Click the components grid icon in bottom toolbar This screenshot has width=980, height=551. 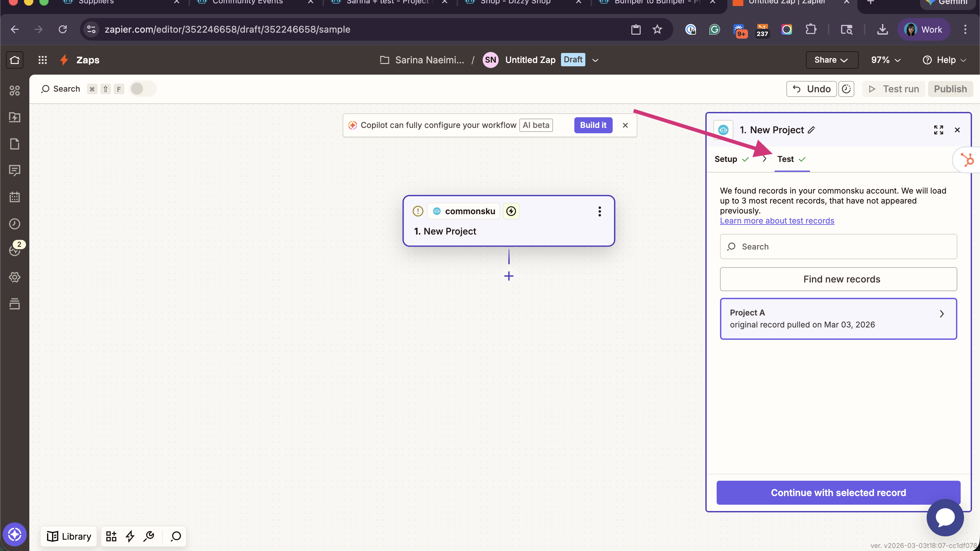click(111, 536)
